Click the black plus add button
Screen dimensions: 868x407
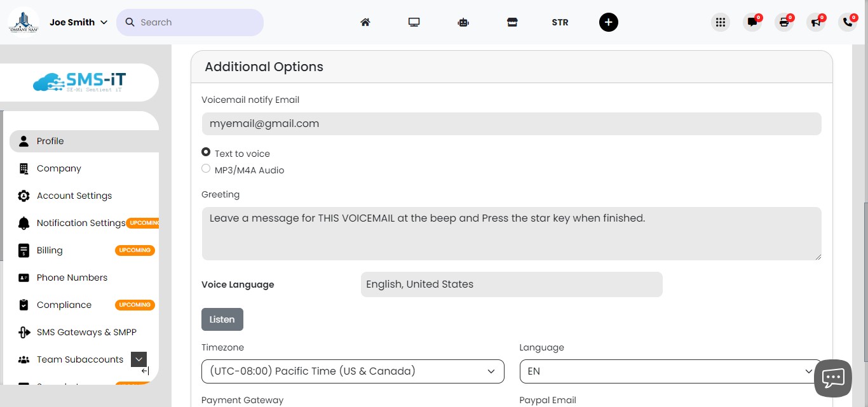click(608, 22)
